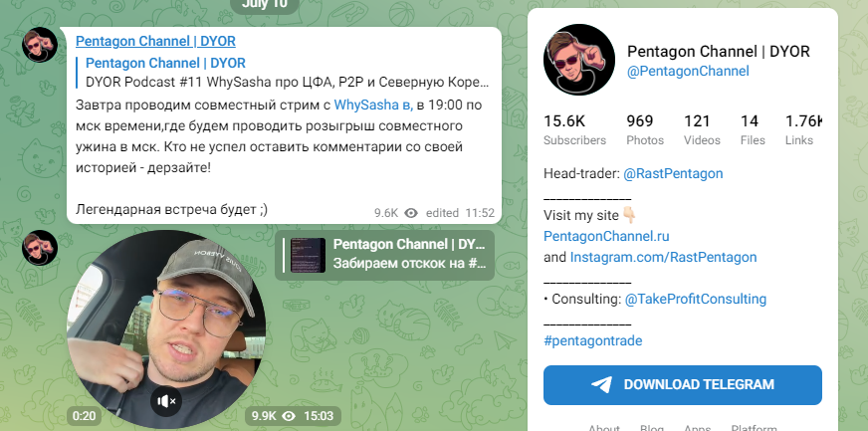This screenshot has height=431, width=868.
Task: Open avatar next to the text post
Action: click(40, 45)
